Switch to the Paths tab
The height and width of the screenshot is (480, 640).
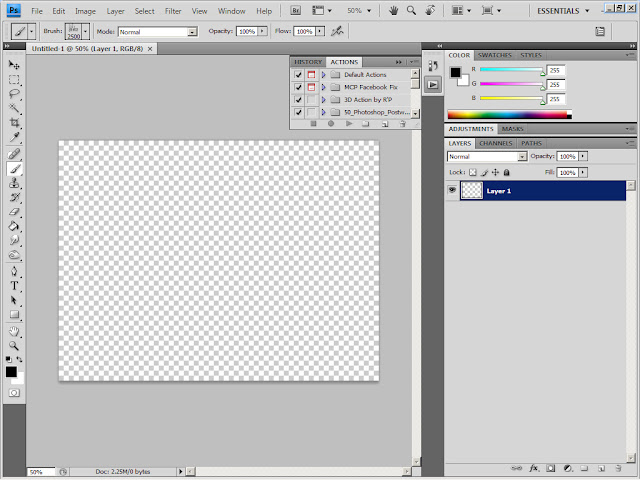[x=531, y=143]
